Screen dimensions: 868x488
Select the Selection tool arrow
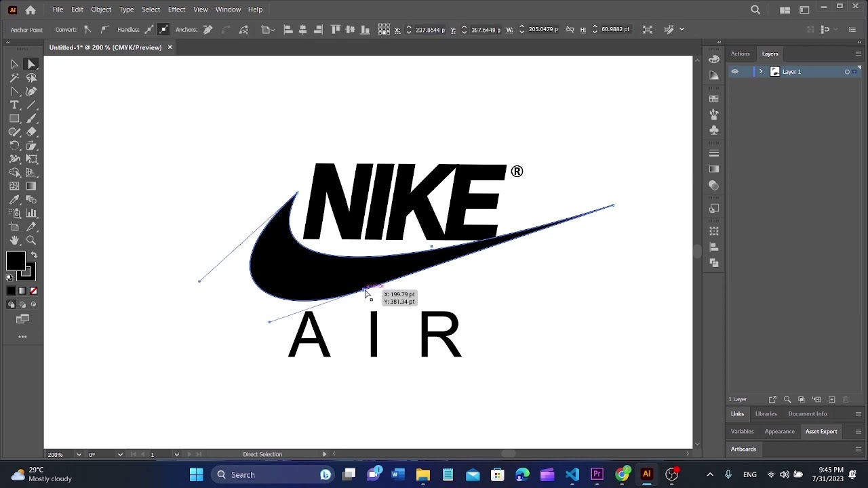pos(14,64)
